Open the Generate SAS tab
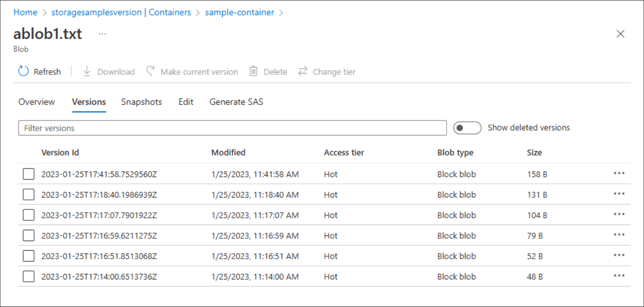Viewport: 644px width, 307px height. (236, 102)
